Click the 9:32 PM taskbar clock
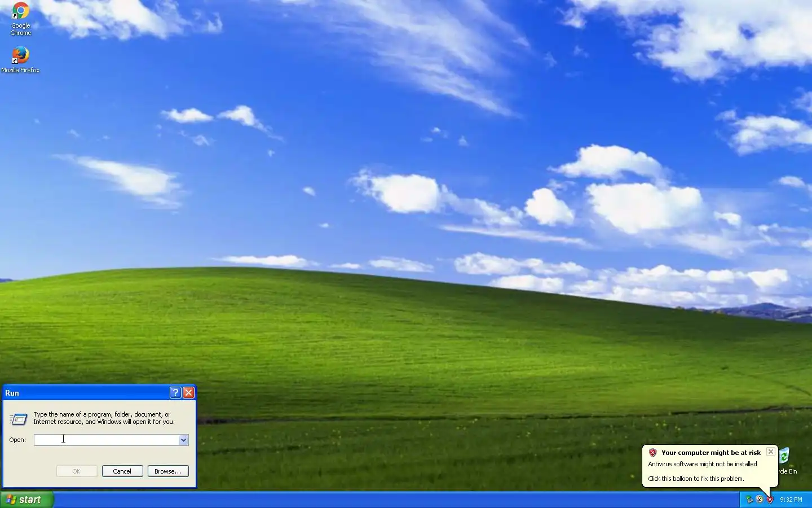 [x=791, y=500]
